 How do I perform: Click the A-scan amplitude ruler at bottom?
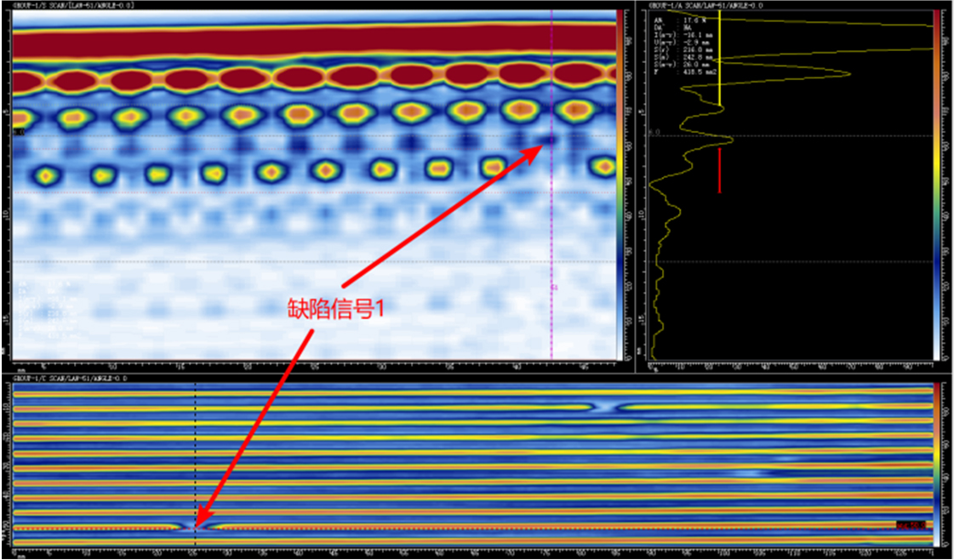click(791, 366)
